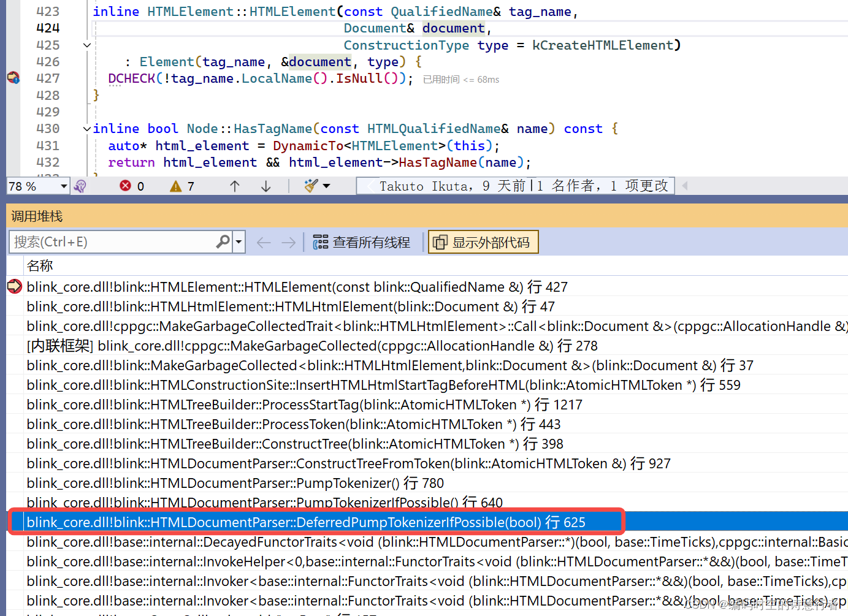Open the code cleanup dropdown arrow
The height and width of the screenshot is (616, 848).
coord(327,186)
